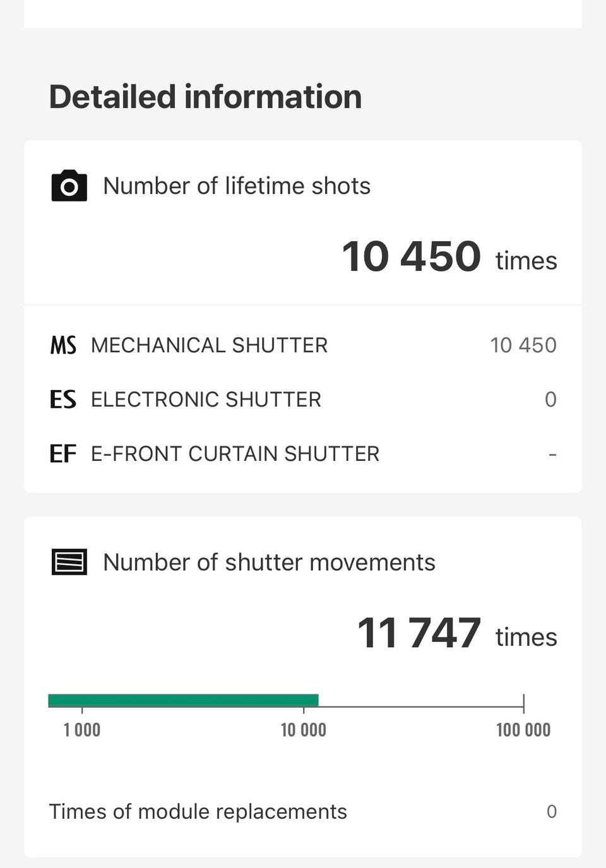Select the MECHANICAL SHUTTER row label
Image resolution: width=606 pixels, height=868 pixels.
(x=210, y=345)
